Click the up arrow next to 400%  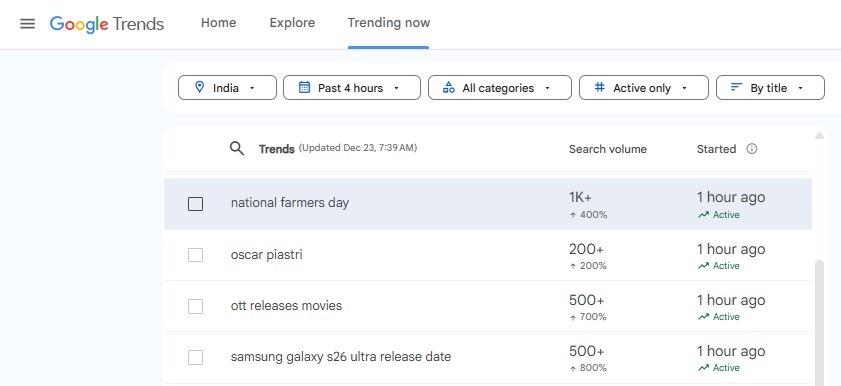pos(573,215)
